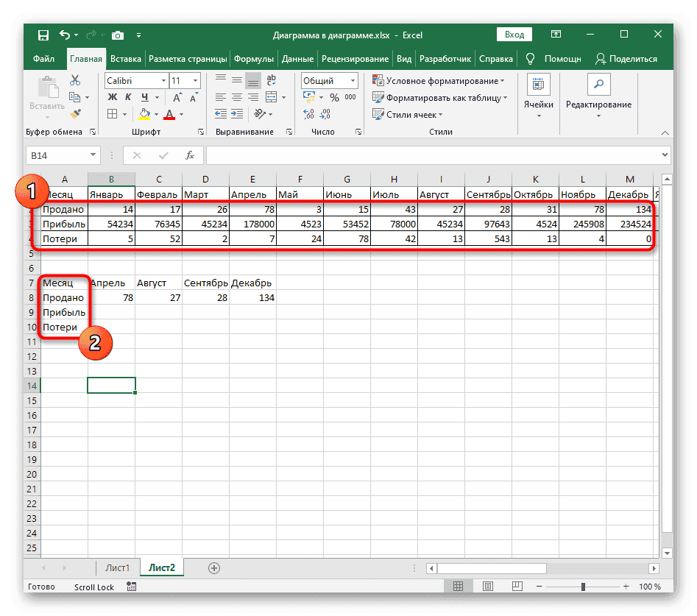Click the Undo arrow in the title bar
The height and width of the screenshot is (616, 697).
tap(65, 35)
